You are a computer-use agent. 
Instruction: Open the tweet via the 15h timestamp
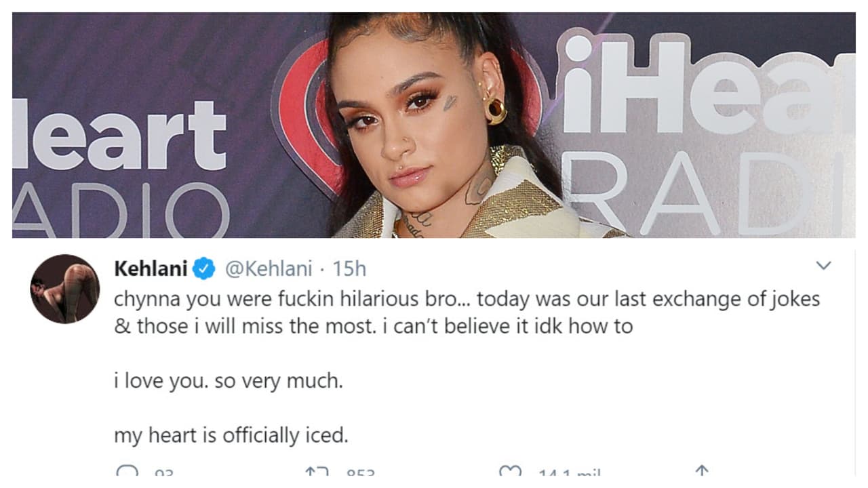coord(351,268)
